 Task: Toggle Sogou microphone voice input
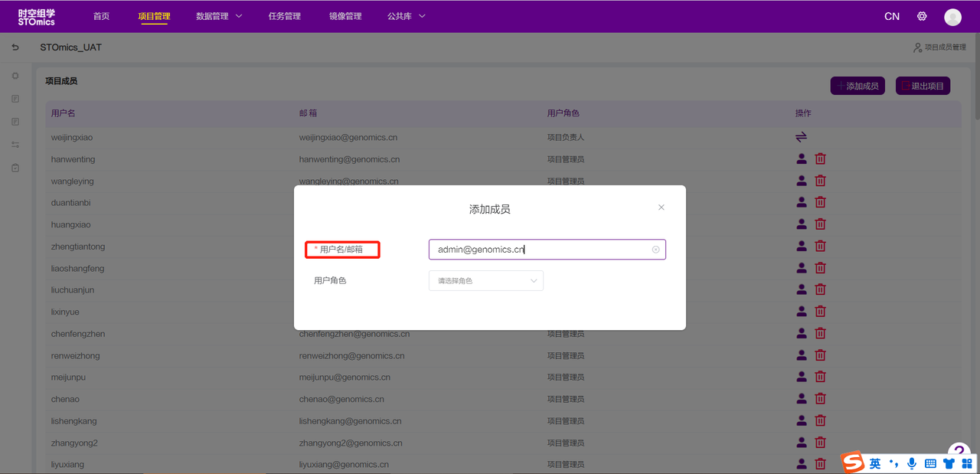coord(912,463)
